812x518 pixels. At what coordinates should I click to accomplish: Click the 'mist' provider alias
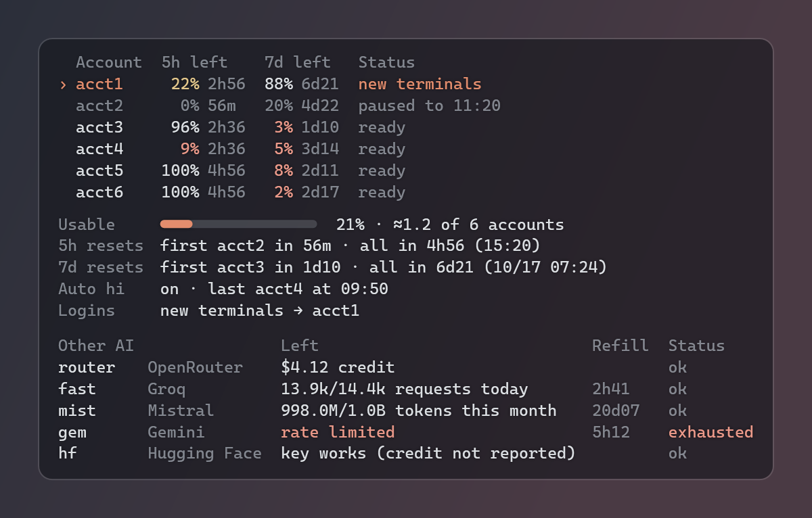(x=77, y=411)
